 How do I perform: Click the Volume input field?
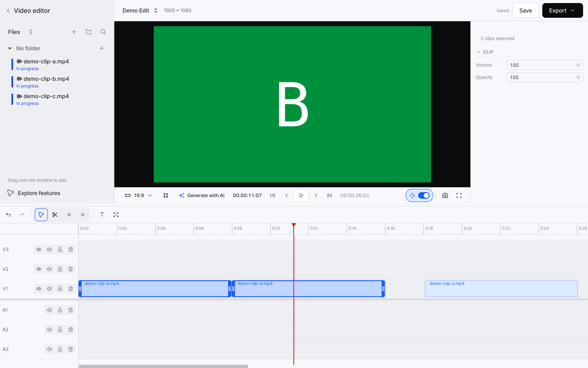click(x=545, y=65)
